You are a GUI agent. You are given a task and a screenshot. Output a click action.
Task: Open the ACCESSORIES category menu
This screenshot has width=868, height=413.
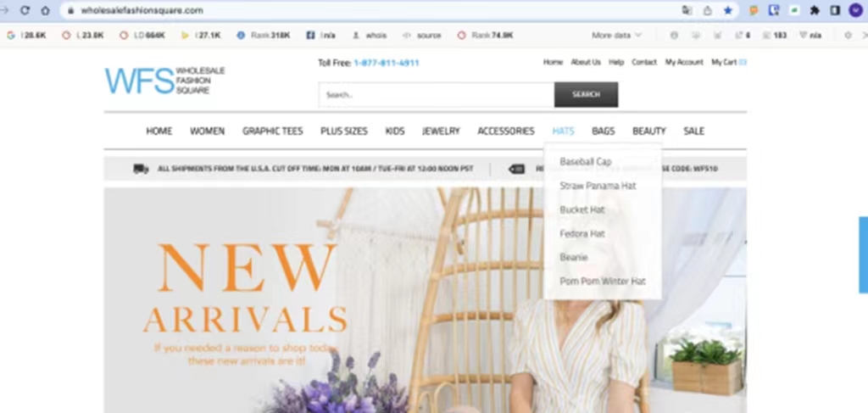(x=505, y=131)
